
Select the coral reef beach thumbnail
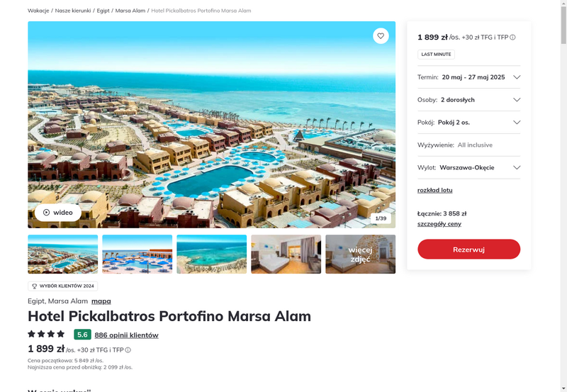(x=211, y=254)
